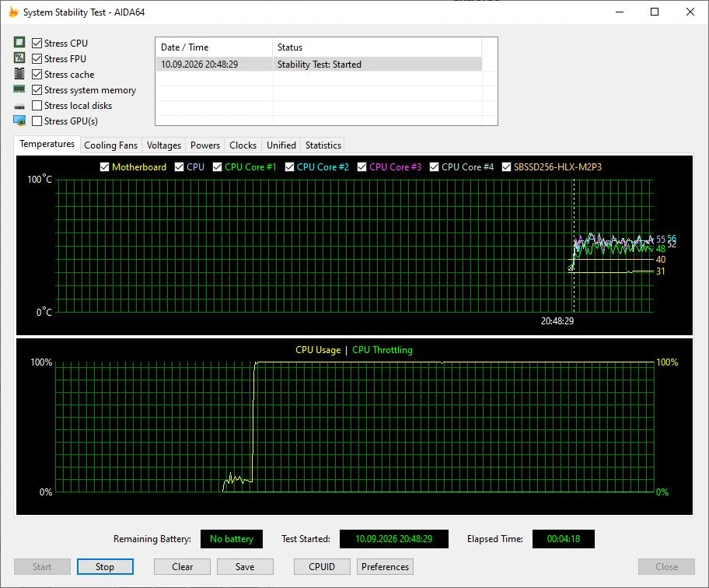Maximize the AIDA64 window
709x588 pixels.
pyautogui.click(x=655, y=12)
